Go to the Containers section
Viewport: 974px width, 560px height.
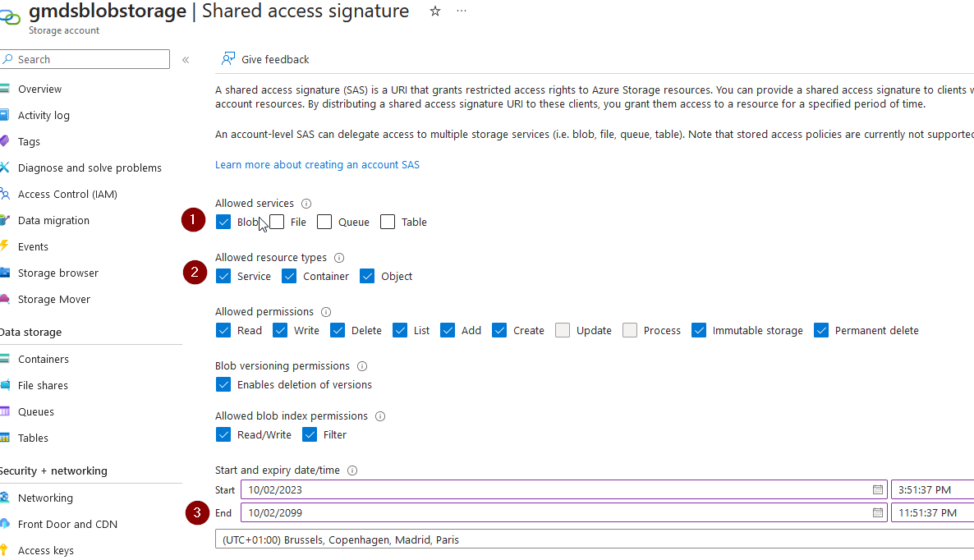(x=43, y=359)
